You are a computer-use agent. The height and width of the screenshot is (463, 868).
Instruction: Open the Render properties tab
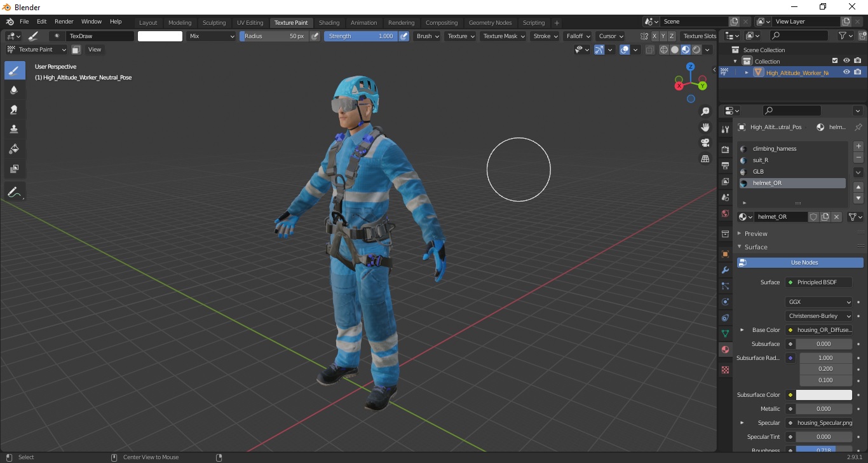click(x=725, y=149)
